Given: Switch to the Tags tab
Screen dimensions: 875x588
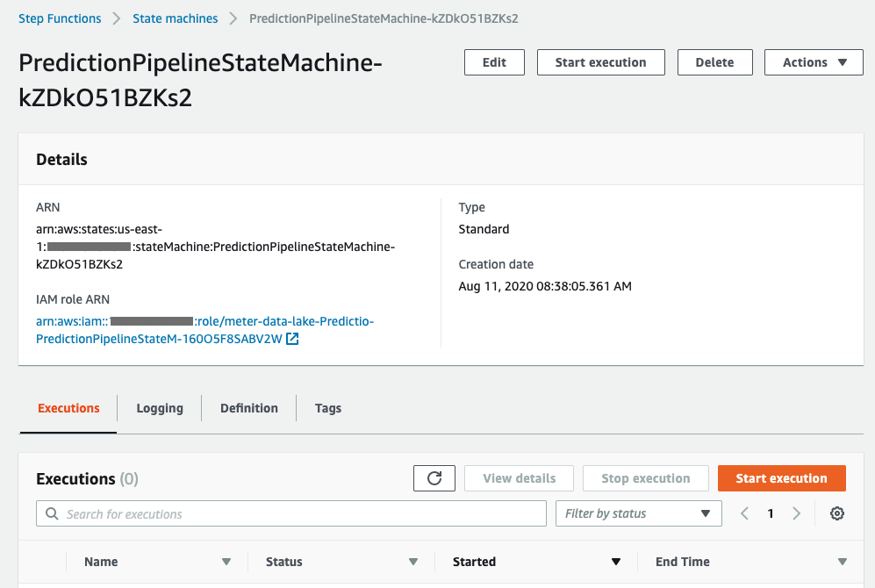Looking at the screenshot, I should (328, 408).
